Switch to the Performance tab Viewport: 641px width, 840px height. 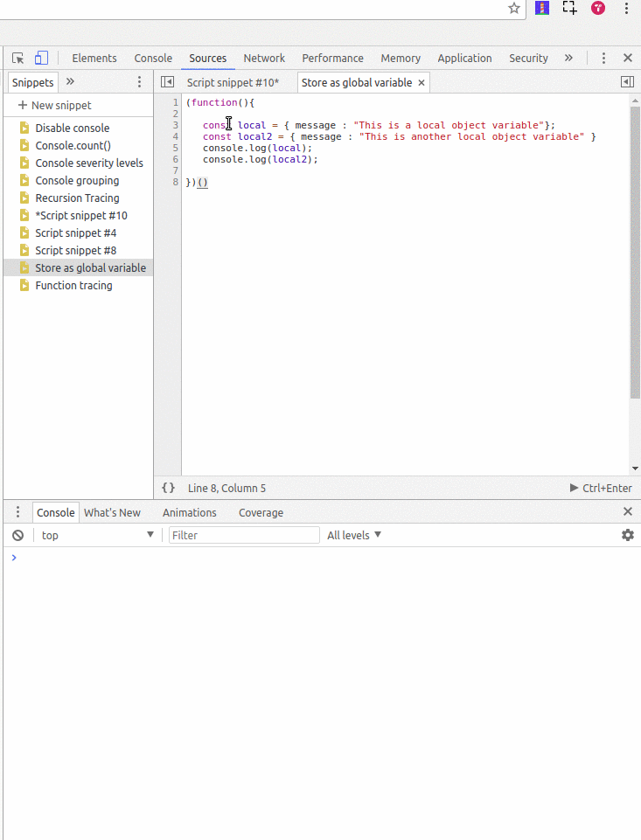333,58
